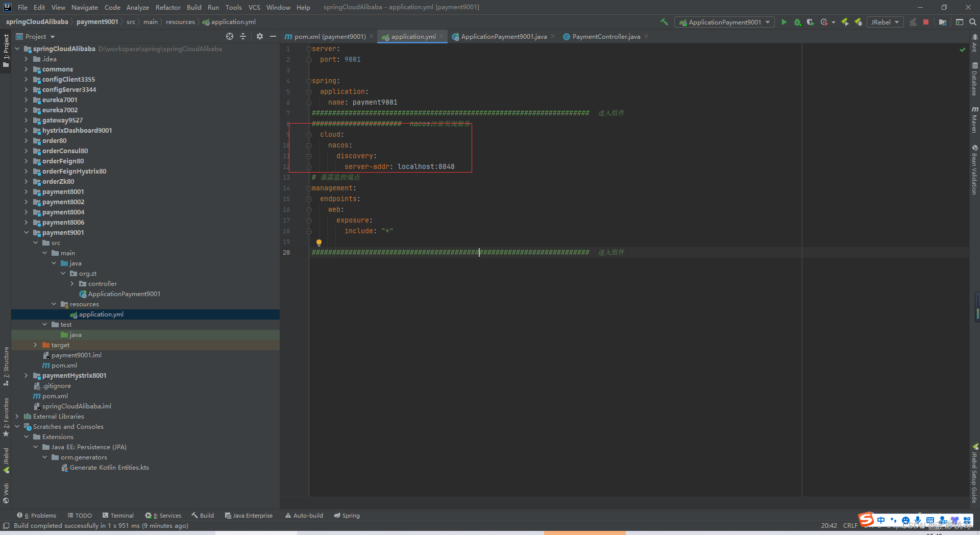
Task: Open Project panel settings gear
Action: pos(260,36)
